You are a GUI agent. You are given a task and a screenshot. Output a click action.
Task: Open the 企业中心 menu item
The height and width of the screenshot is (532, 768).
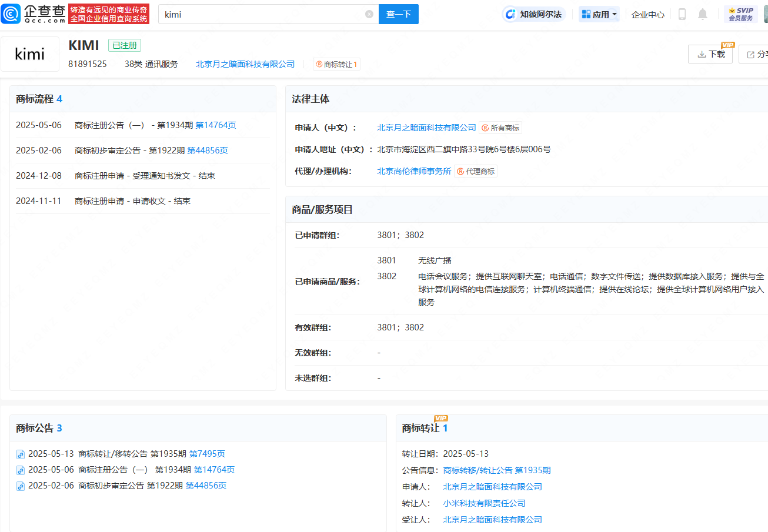[x=647, y=14]
